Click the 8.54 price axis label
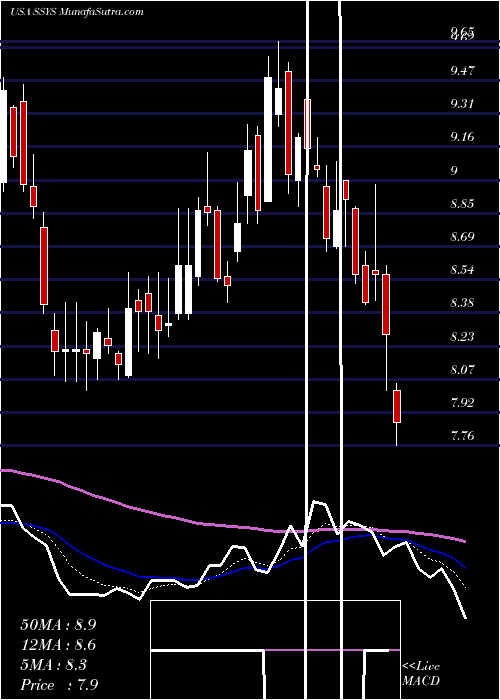Image resolution: width=500 pixels, height=700 pixels. (x=462, y=270)
